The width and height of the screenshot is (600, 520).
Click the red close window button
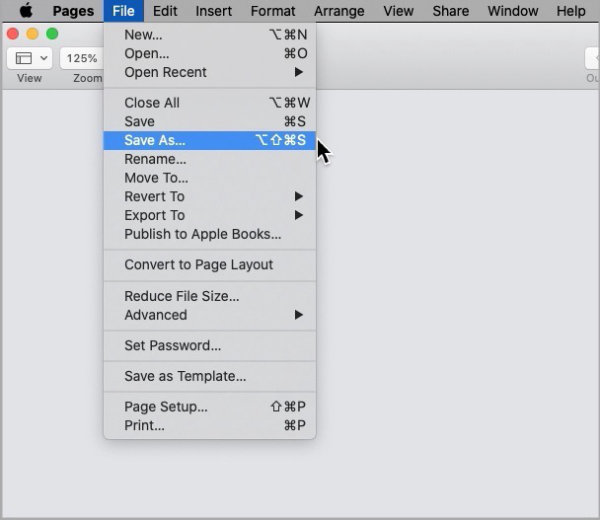(x=13, y=34)
